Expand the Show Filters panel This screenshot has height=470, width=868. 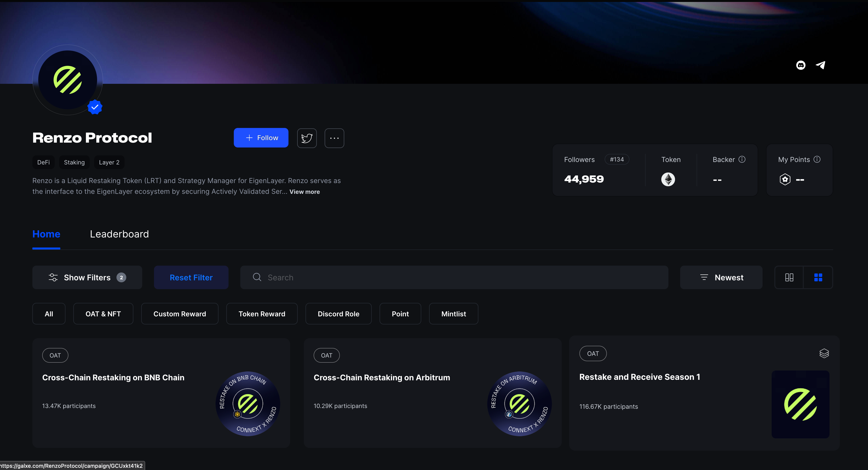tap(87, 277)
